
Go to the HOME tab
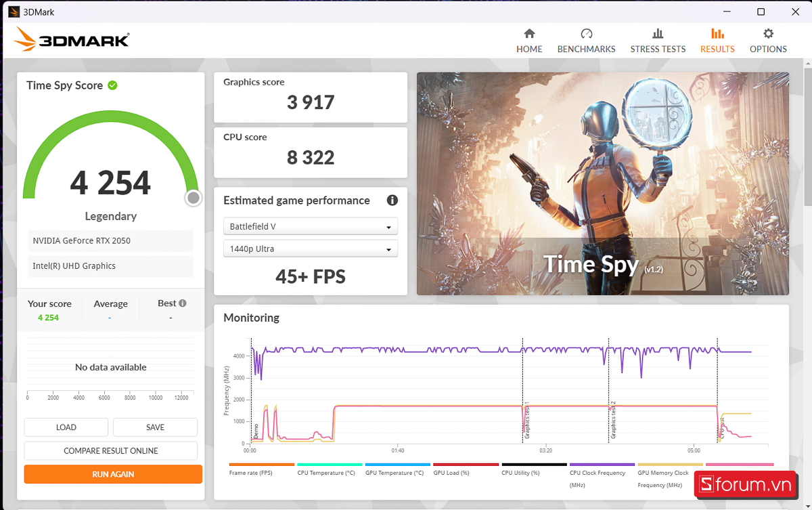click(529, 41)
